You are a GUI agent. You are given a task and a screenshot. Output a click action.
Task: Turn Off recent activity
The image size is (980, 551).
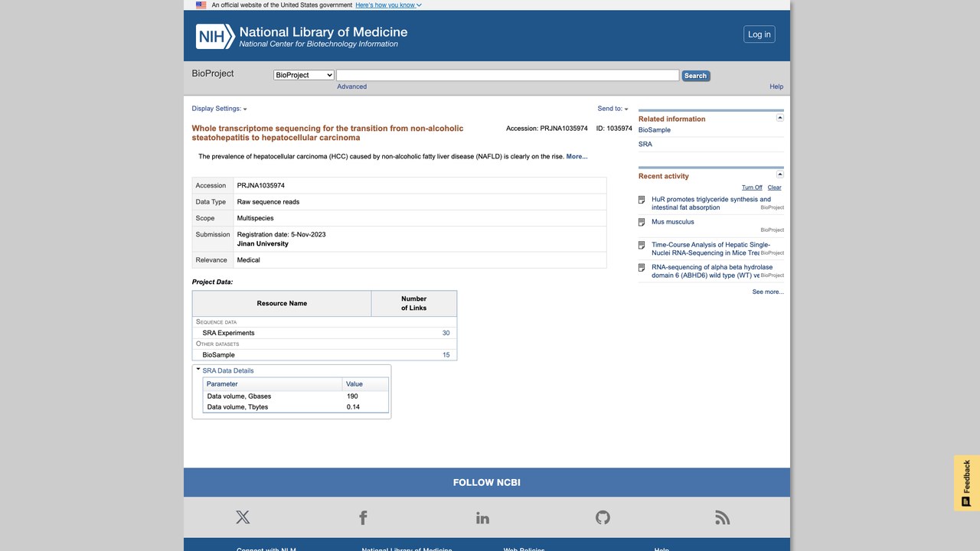coord(752,187)
